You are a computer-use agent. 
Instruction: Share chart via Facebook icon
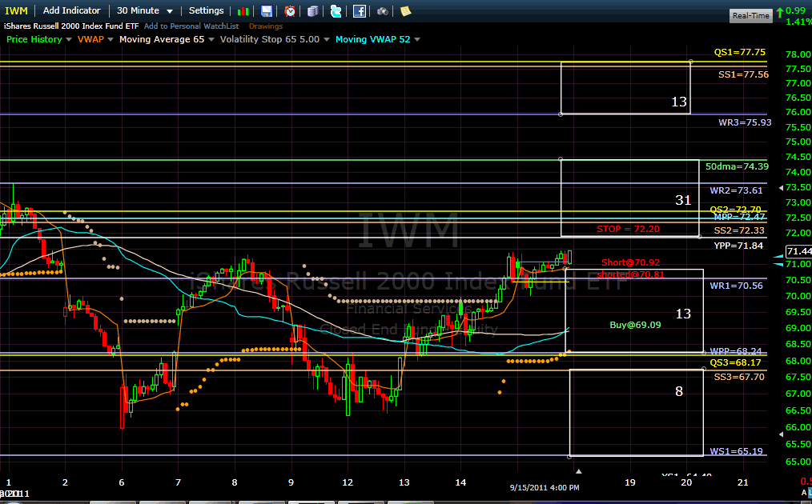(360, 11)
